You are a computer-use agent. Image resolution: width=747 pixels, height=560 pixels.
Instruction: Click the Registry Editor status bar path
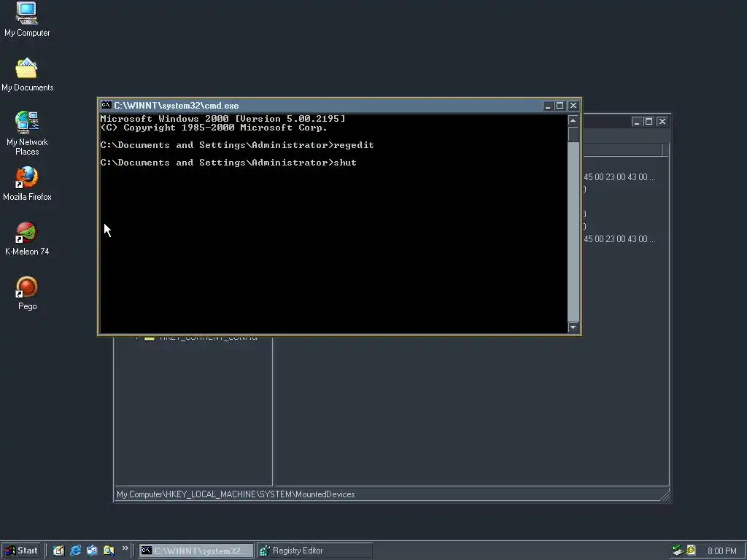[x=236, y=494]
